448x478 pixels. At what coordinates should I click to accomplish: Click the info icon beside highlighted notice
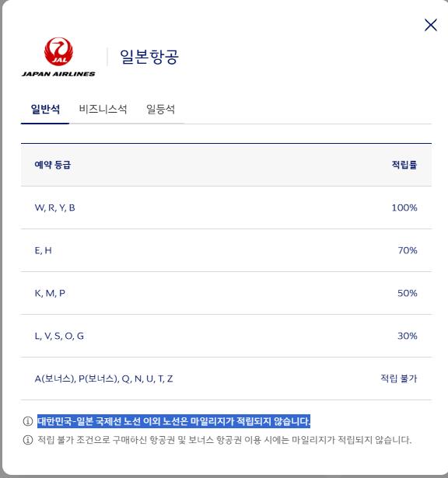[x=28, y=421]
